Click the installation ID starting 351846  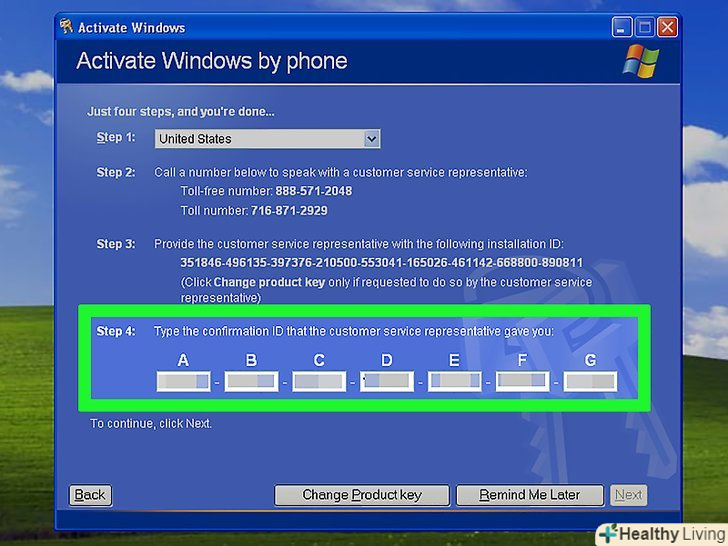click(x=381, y=262)
